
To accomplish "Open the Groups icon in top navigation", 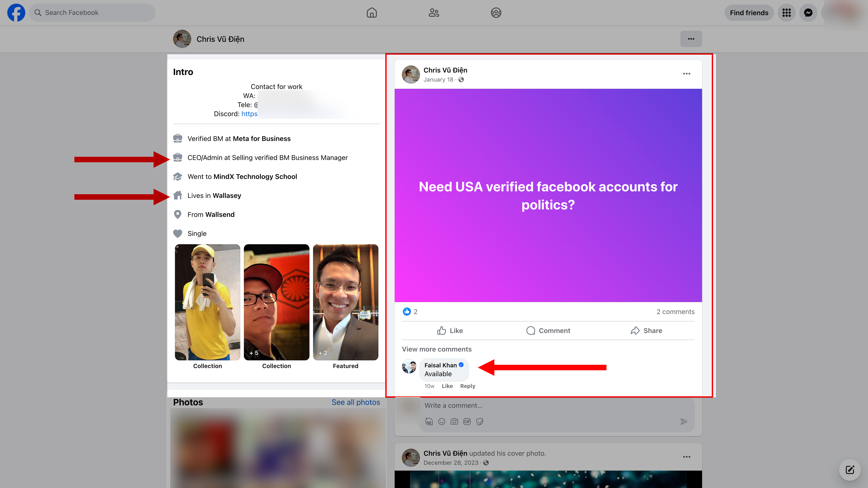I will 496,12.
